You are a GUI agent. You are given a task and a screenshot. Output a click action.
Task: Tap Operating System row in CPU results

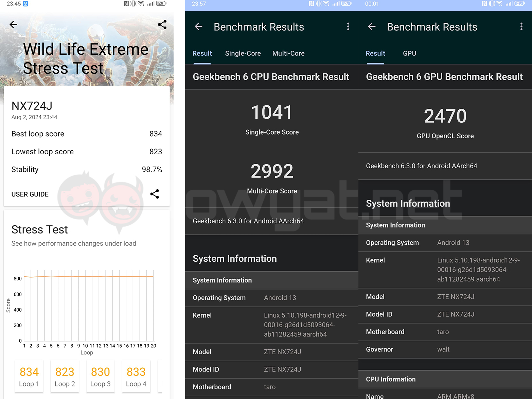tap(272, 298)
